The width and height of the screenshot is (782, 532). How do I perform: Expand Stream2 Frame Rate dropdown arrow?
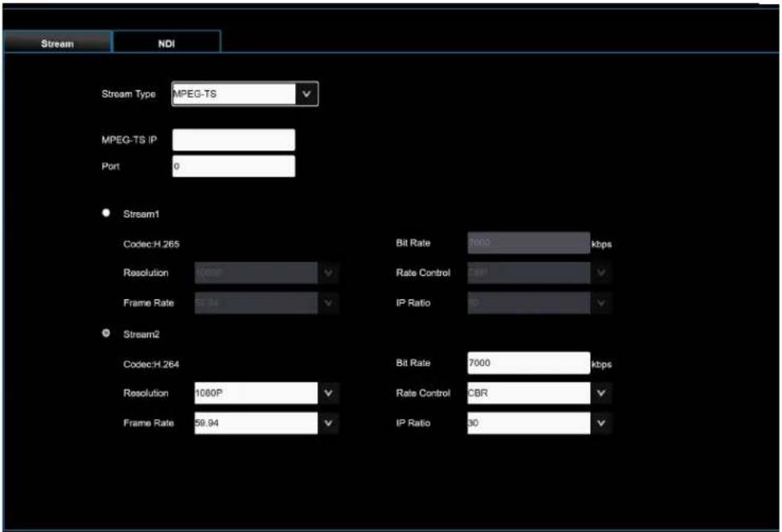(329, 423)
